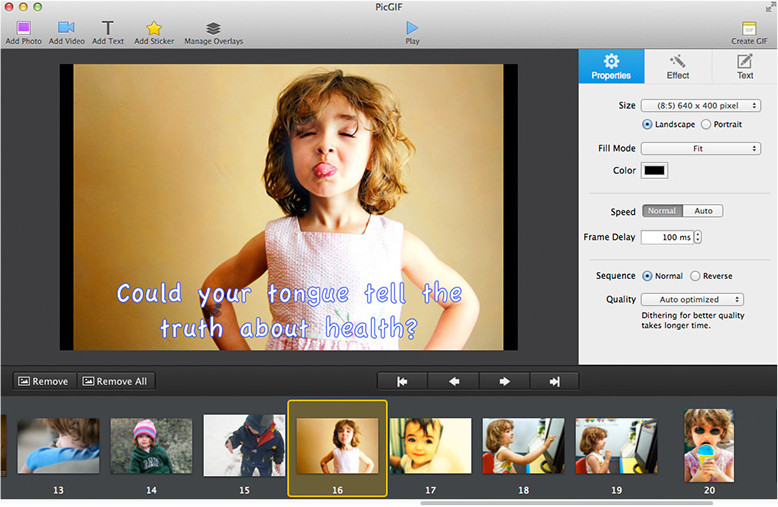The image size is (778, 507).
Task: Click the caption text overlay in preview
Action: pyautogui.click(x=289, y=310)
